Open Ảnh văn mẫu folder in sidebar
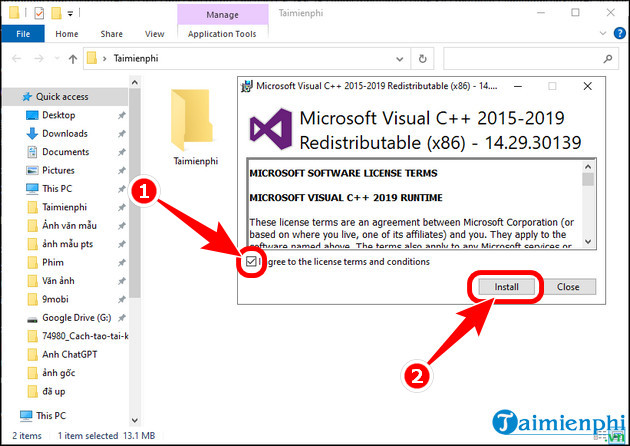 [x=69, y=226]
